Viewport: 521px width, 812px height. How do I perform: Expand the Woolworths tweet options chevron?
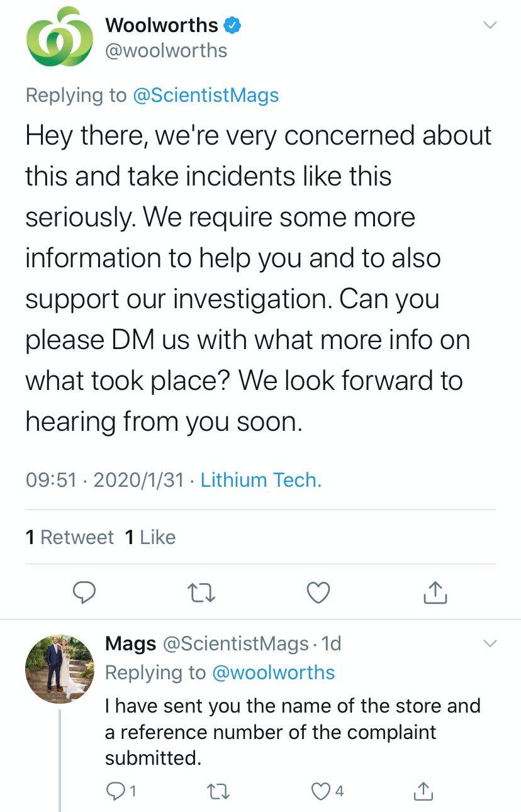[489, 25]
